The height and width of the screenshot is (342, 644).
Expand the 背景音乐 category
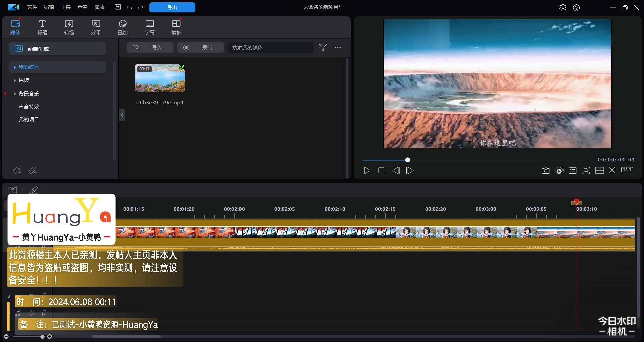(15, 94)
